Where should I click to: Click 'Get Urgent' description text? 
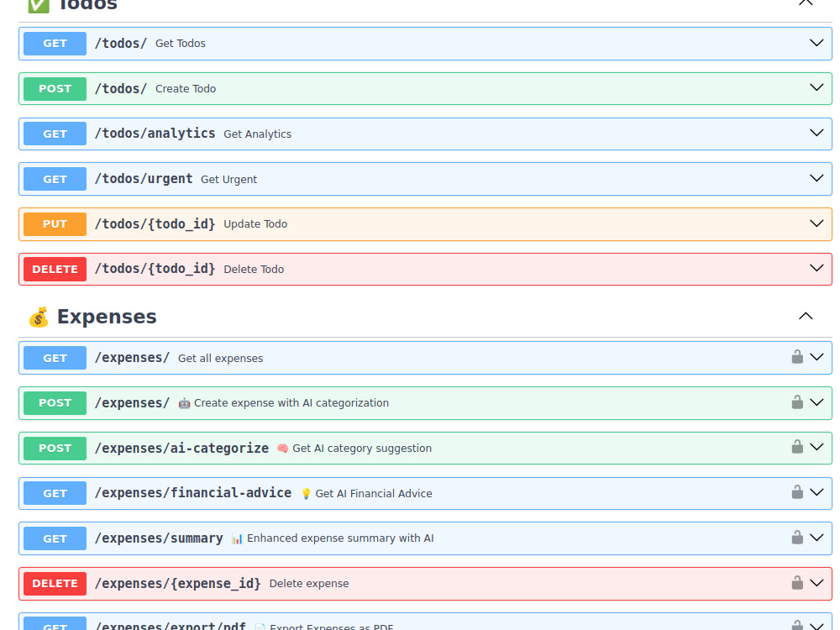[228, 180]
